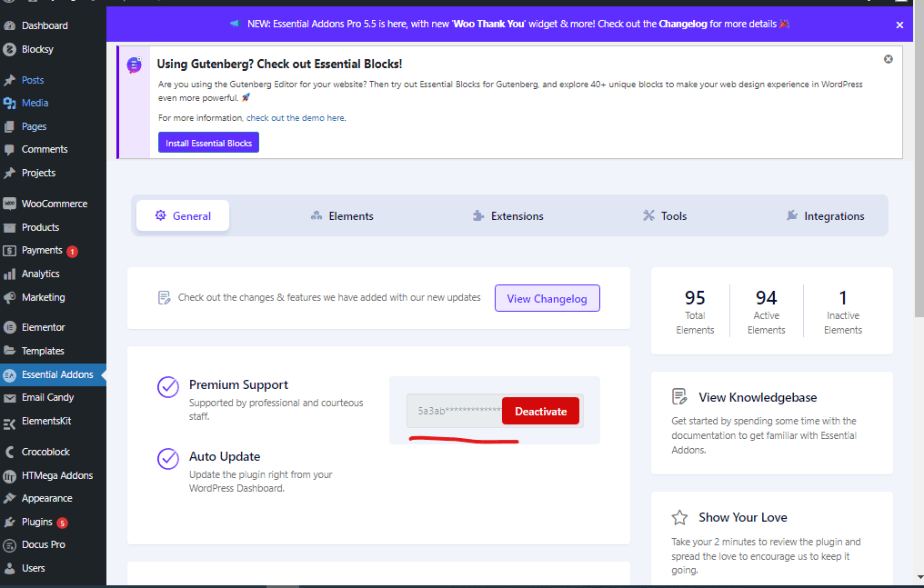Open the Marketing menu item

click(43, 298)
